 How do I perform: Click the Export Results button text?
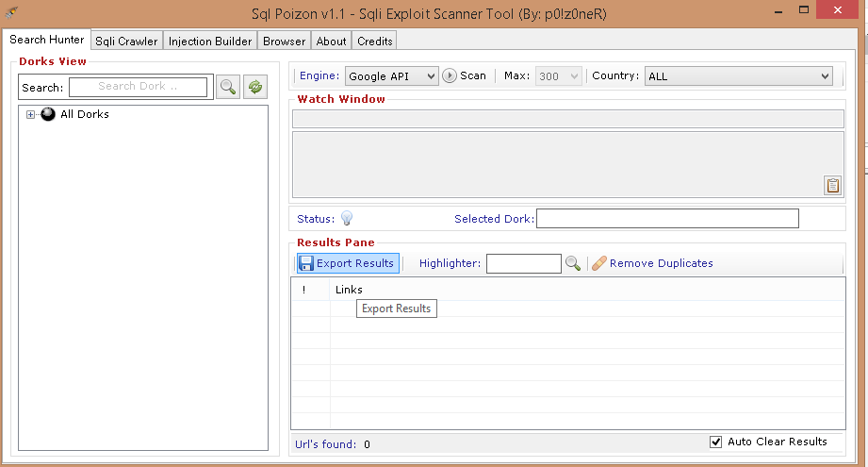click(x=355, y=263)
